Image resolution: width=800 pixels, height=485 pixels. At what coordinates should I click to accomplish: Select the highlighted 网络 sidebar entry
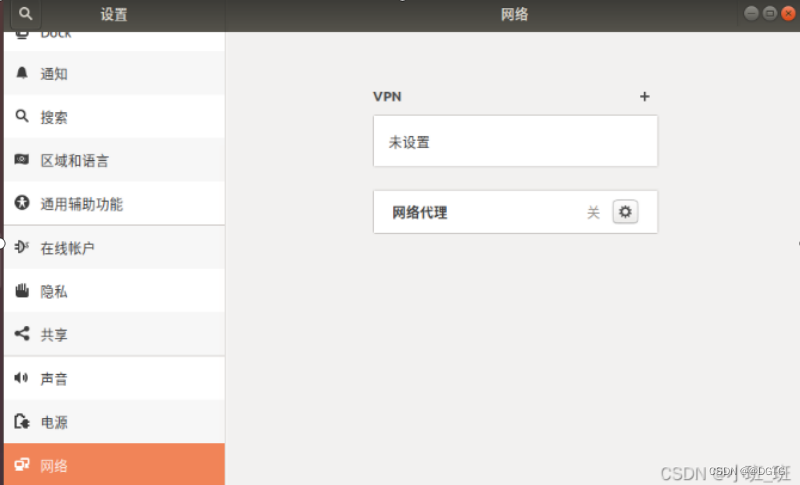coord(114,465)
